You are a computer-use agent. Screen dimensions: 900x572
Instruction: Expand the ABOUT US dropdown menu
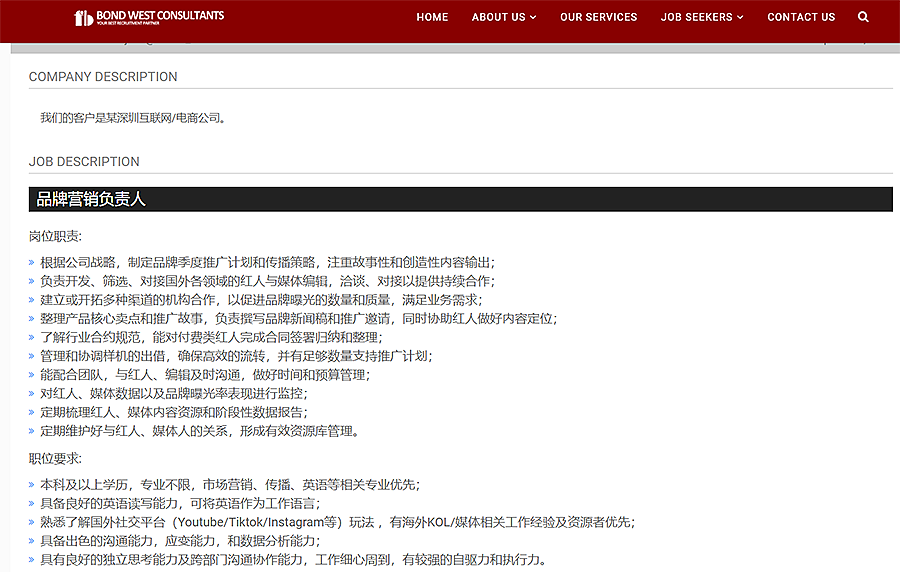[x=504, y=17]
